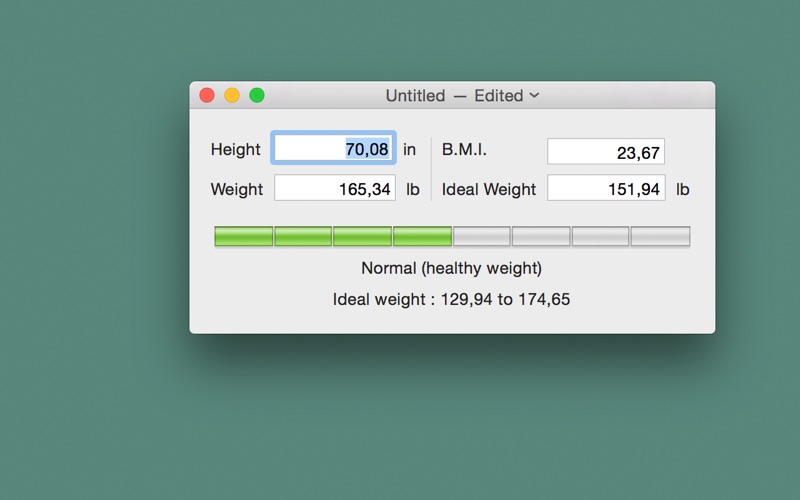The height and width of the screenshot is (500, 800).
Task: Click the B.M.I. label
Action: tap(464, 149)
